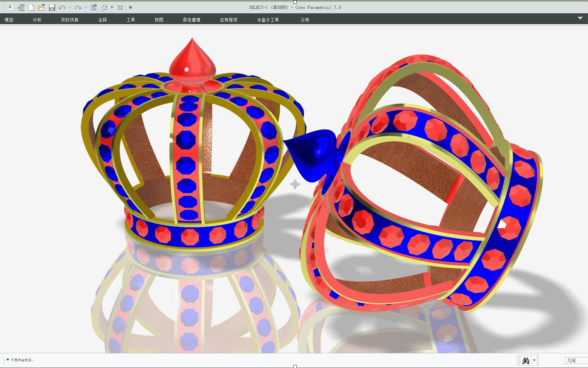
Task: Click the hammer tools icon in toolbar
Action: 21,7
